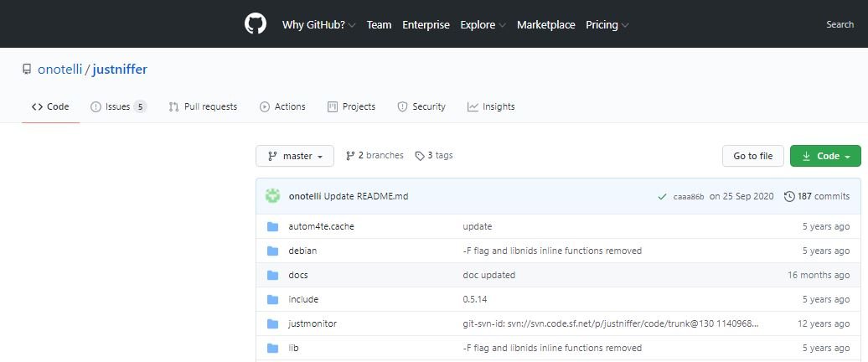Viewport: 868px width, 362px height.
Task: Open the Projects tab
Action: [351, 106]
